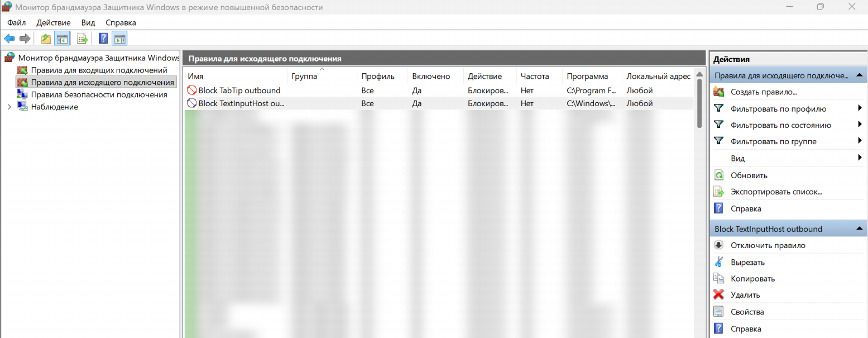Expand the Наблюдение tree node chevron

(9, 107)
